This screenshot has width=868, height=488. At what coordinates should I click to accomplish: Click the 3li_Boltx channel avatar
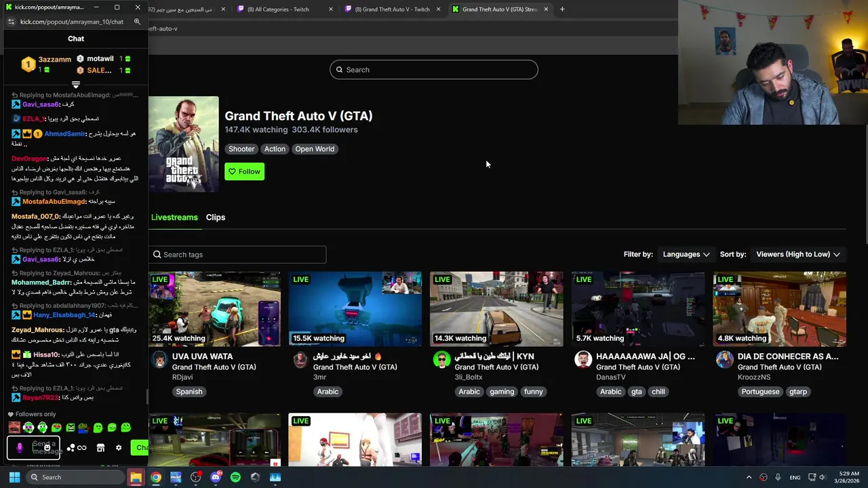(441, 359)
